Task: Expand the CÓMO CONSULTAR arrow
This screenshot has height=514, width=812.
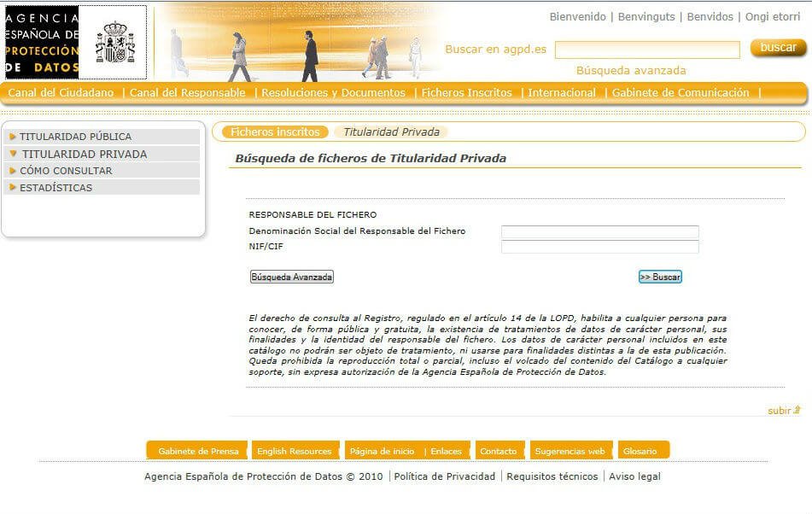Action: tap(13, 170)
